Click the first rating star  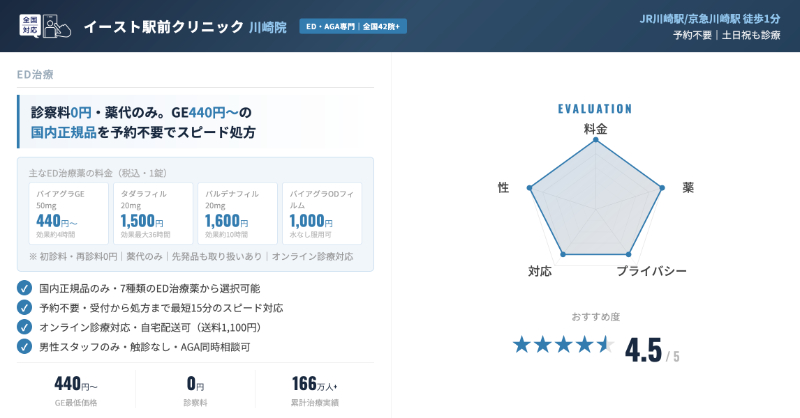click(521, 345)
